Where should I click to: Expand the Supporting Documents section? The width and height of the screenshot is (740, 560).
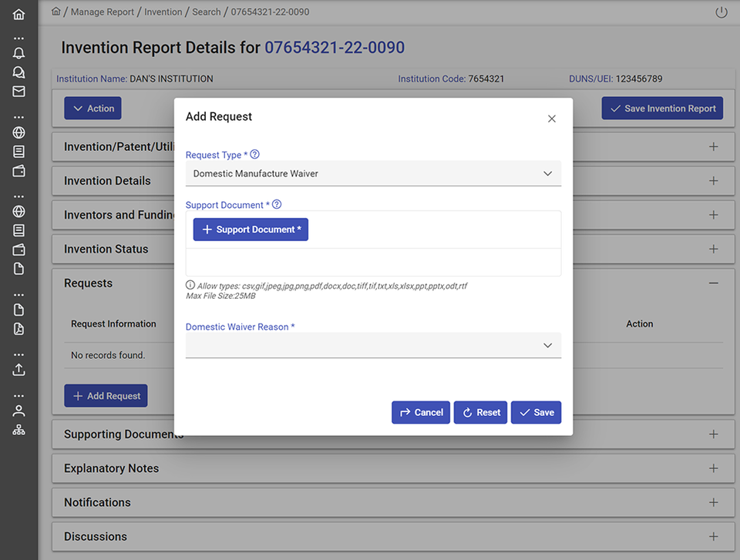(713, 434)
